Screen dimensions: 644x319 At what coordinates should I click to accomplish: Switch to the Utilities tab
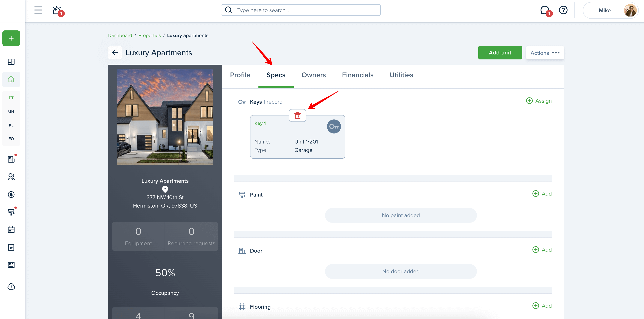[401, 75]
